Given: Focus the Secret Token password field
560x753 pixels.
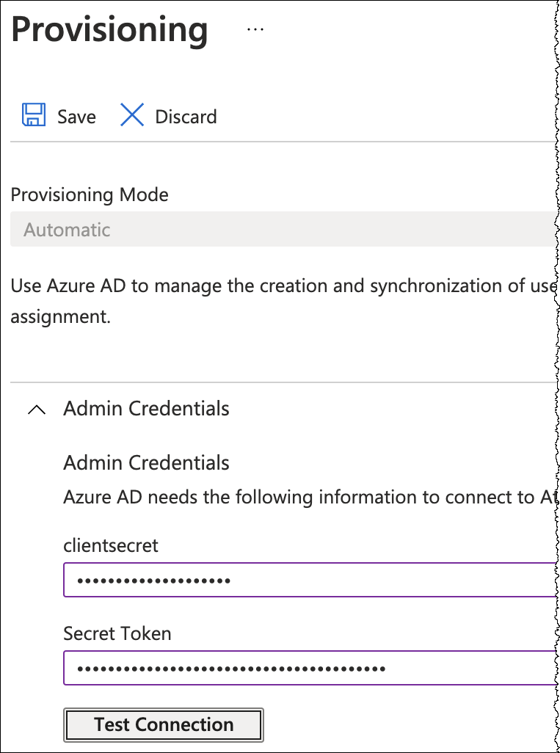Looking at the screenshot, I should (x=308, y=668).
